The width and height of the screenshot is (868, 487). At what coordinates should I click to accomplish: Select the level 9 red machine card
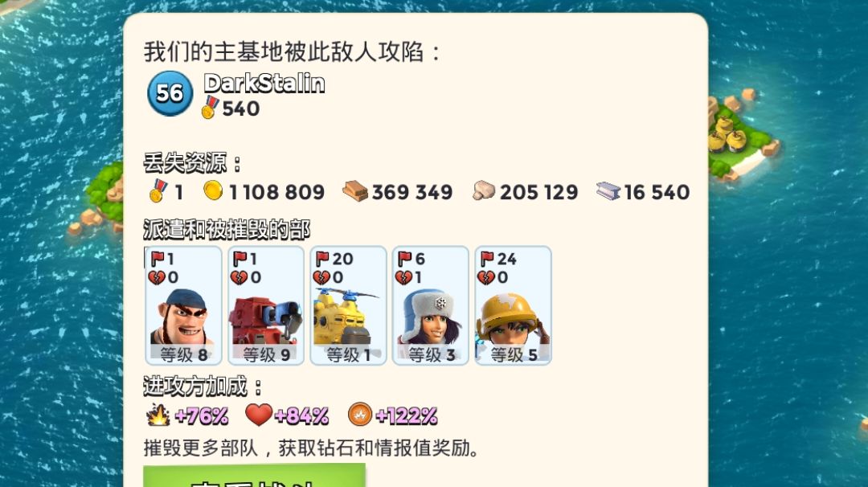tap(266, 305)
